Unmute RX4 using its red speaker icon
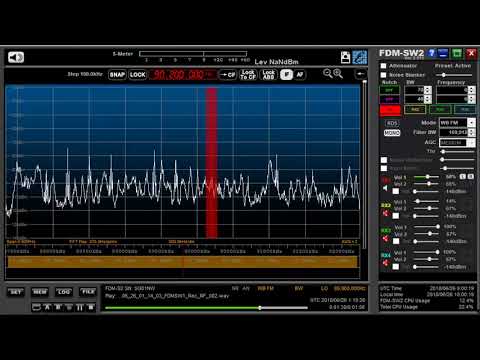The image size is (480, 360). pyautogui.click(x=386, y=263)
